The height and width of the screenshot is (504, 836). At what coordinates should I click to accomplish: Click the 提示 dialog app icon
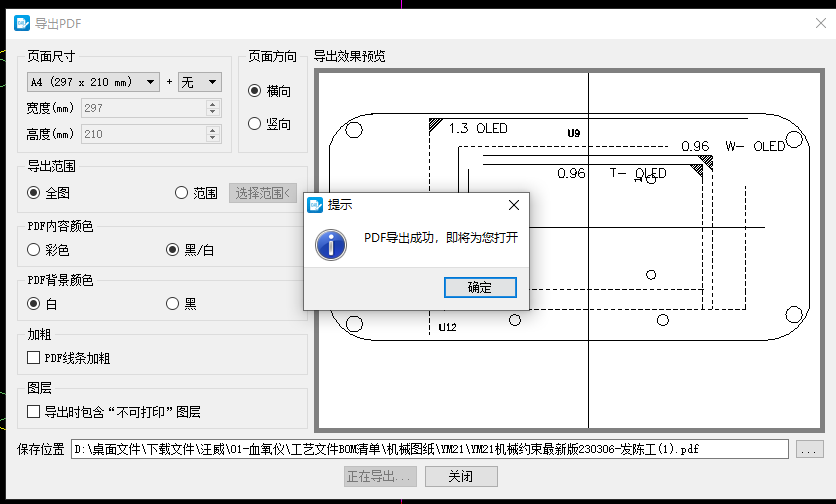[315, 205]
